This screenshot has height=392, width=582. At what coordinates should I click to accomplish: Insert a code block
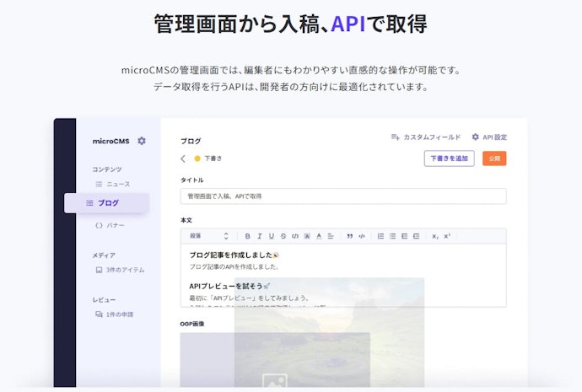362,236
